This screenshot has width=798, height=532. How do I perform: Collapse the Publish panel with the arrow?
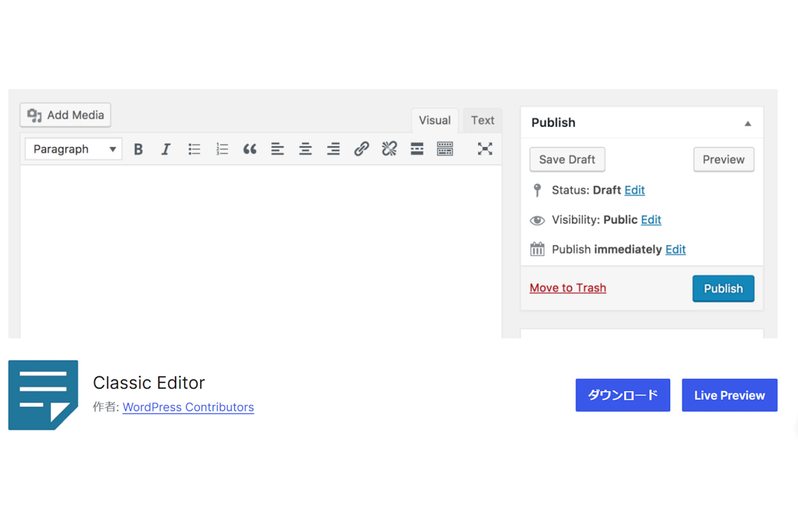pyautogui.click(x=747, y=124)
